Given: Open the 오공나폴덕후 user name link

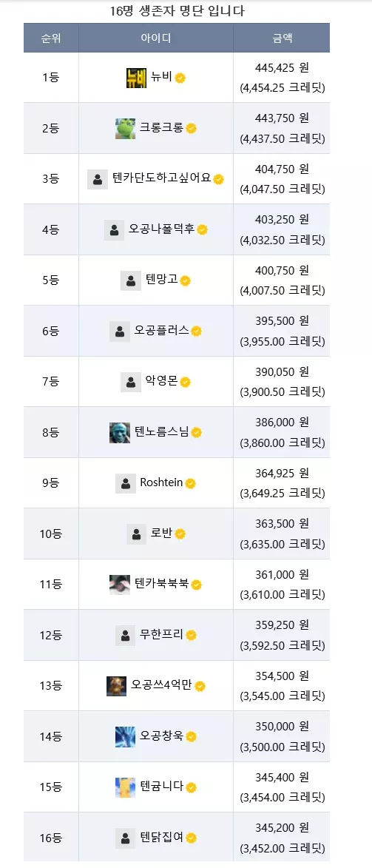Looking at the screenshot, I should point(162,229).
